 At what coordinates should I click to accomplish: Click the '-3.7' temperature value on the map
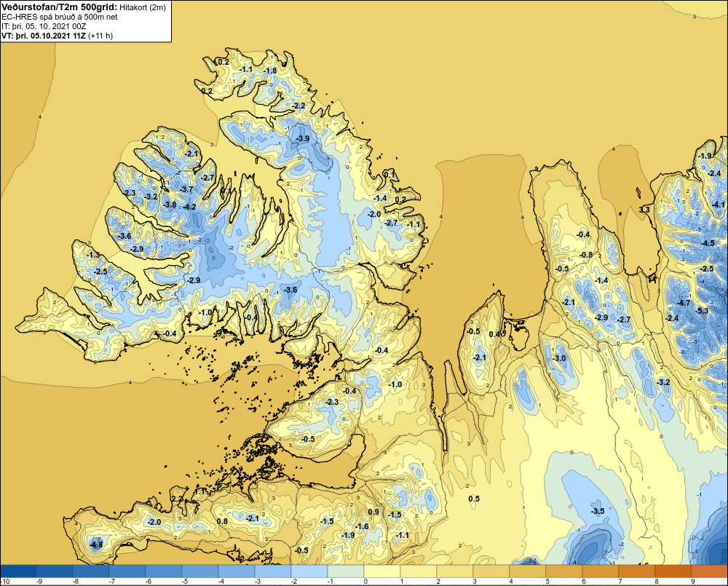tap(186, 189)
